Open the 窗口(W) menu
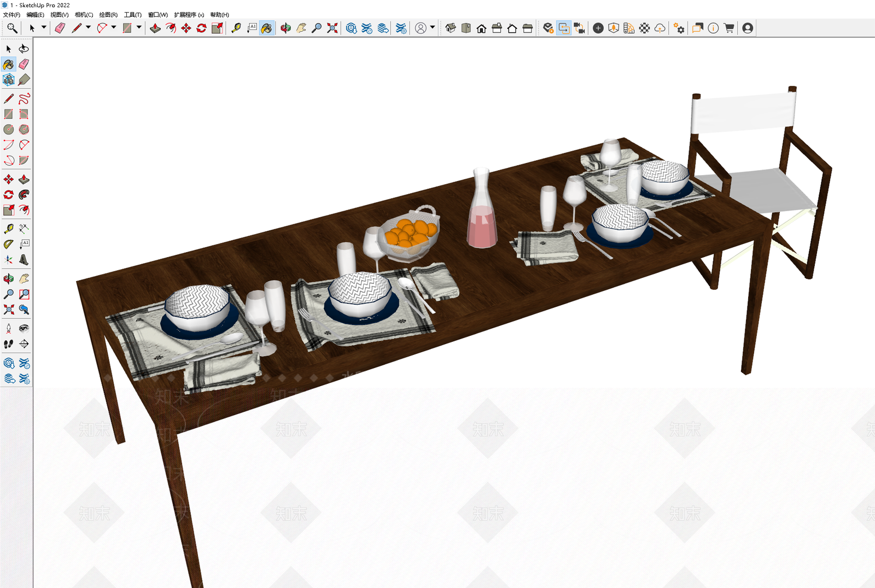875x588 pixels. tap(158, 15)
